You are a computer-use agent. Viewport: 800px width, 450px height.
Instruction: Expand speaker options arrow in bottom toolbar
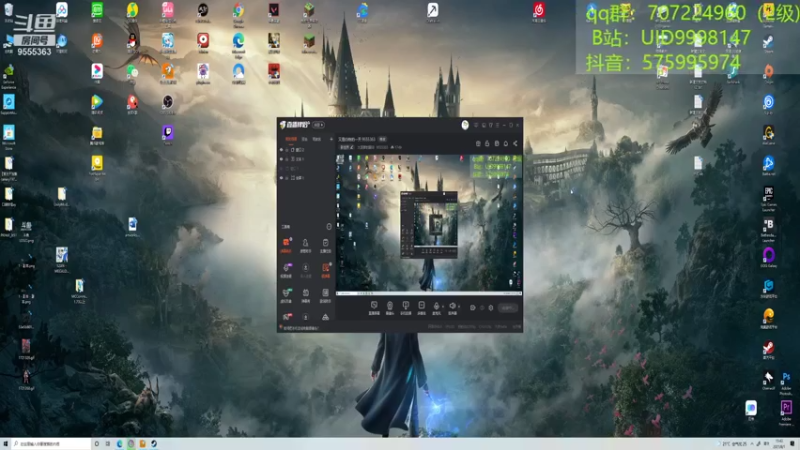pyautogui.click(x=459, y=306)
